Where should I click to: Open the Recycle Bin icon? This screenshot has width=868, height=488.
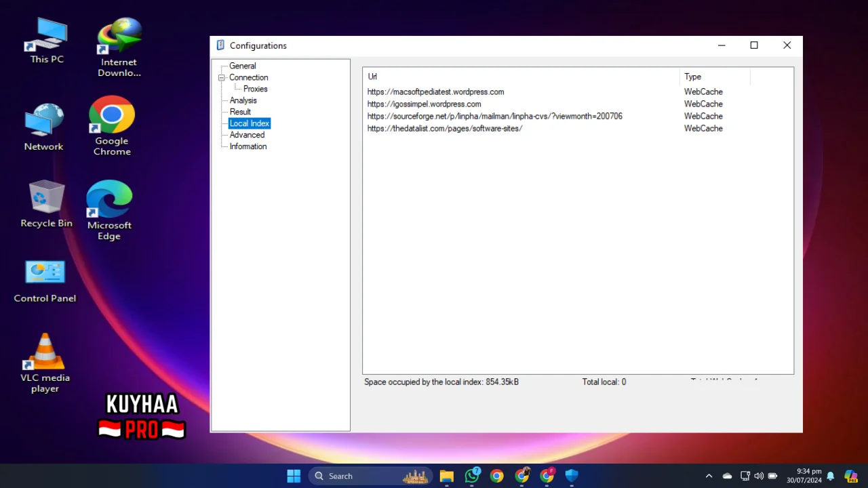46,204
